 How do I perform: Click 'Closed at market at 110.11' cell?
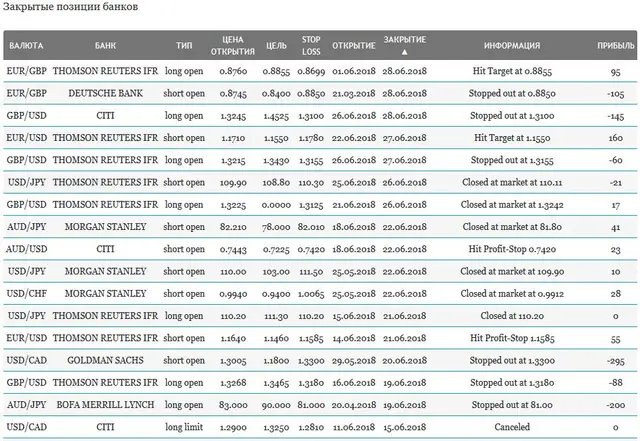[512, 183]
